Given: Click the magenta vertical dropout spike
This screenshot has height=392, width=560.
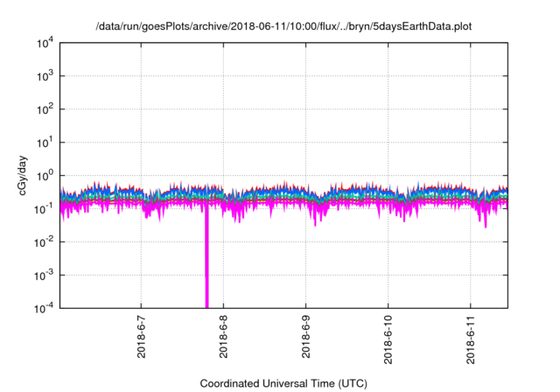Looking at the screenshot, I should point(206,257).
